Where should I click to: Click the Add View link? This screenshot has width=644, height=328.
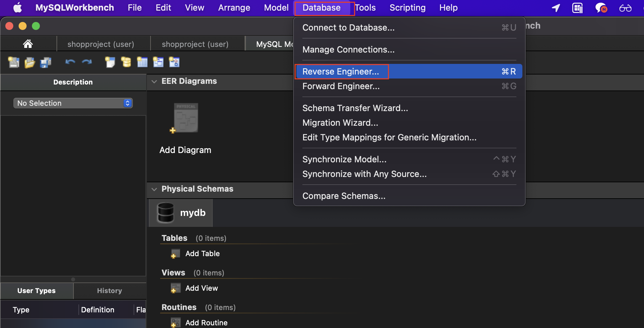[202, 288]
